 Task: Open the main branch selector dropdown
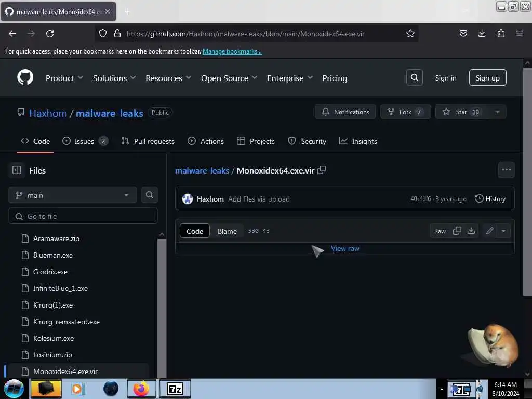73,195
